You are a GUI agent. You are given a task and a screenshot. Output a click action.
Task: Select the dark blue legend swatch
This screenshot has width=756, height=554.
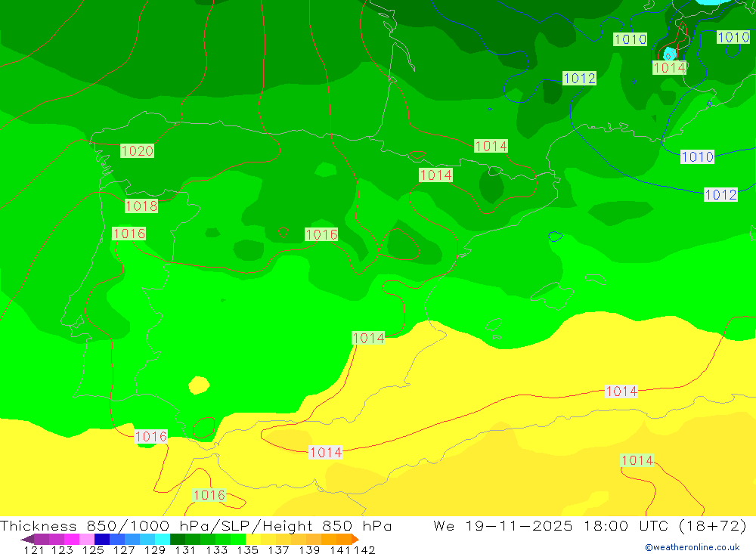(102, 539)
